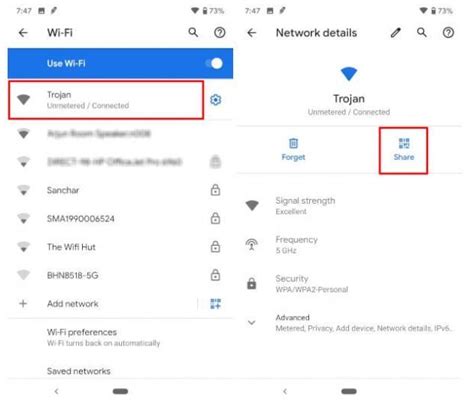Select The Wifi Hut network
This screenshot has width=474, height=408.
[120, 247]
